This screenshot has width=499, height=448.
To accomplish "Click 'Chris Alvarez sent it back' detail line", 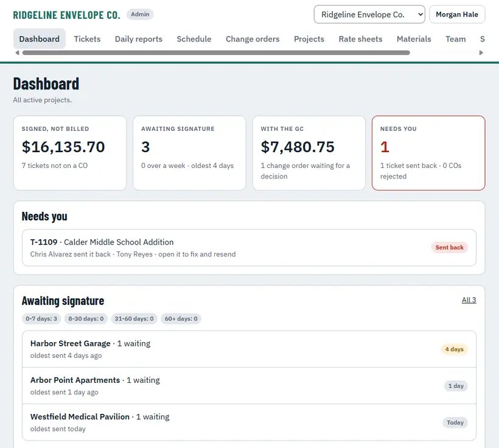I will 133,254.
